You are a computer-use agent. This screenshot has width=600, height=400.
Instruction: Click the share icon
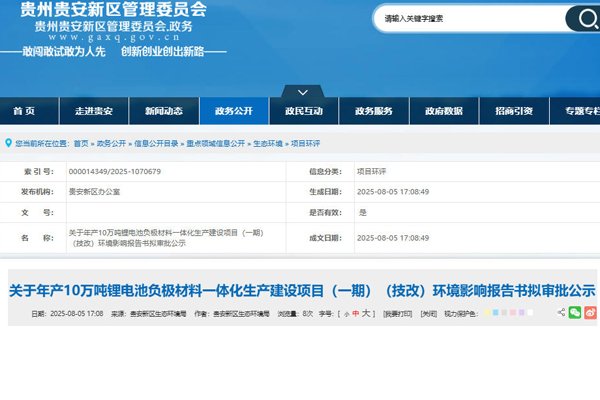[x=561, y=312]
